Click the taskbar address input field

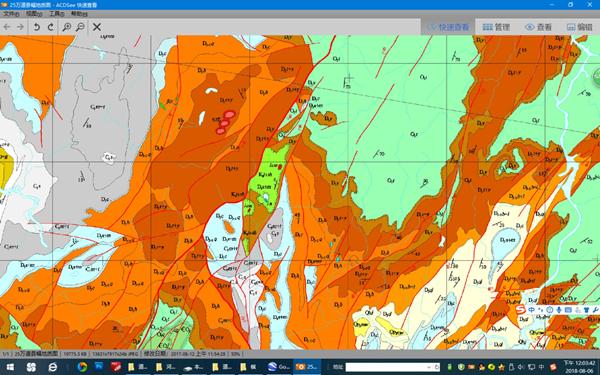click(386, 367)
